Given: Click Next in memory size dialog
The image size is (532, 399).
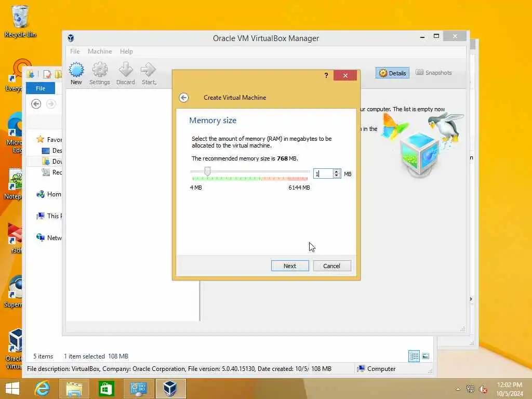Looking at the screenshot, I should (290, 266).
